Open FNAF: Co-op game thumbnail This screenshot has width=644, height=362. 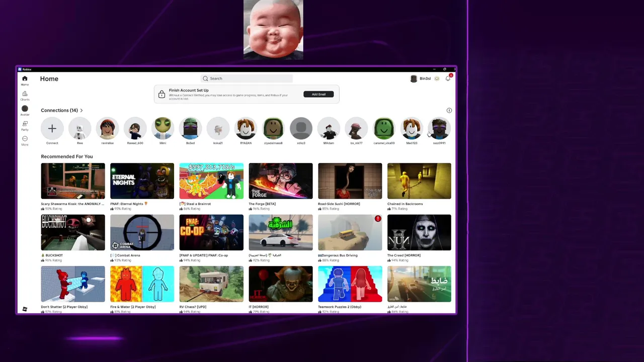coord(211,232)
